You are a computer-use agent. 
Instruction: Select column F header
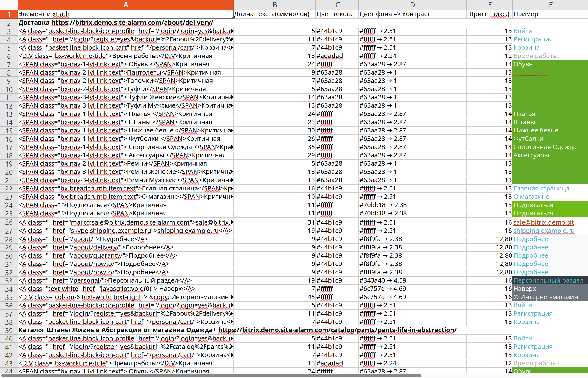pos(550,5)
